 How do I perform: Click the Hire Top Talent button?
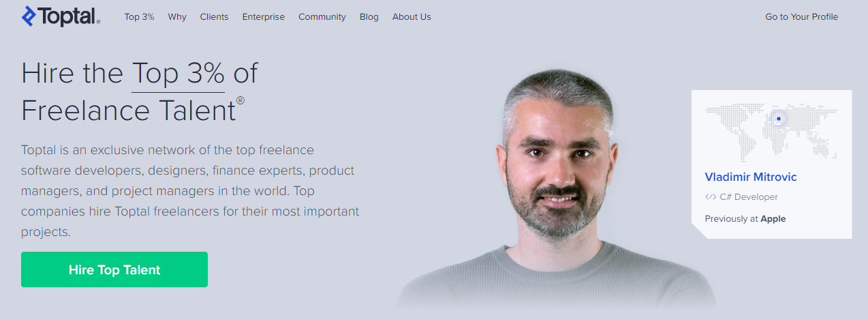114,270
